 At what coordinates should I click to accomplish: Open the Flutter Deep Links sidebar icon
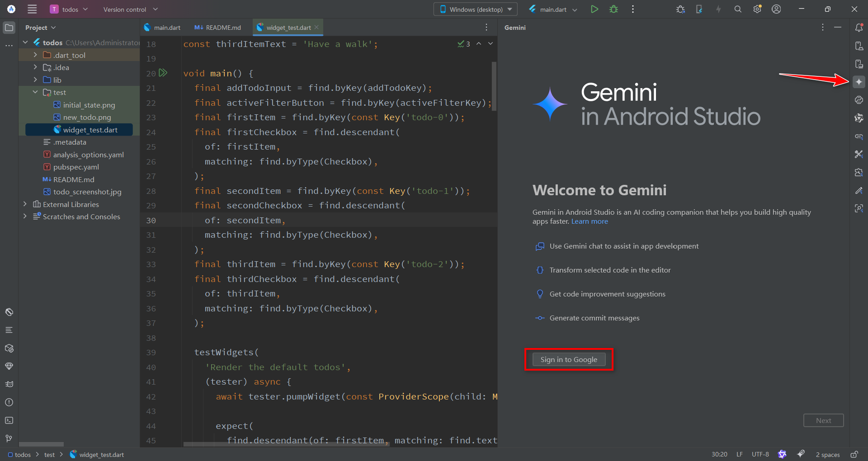tap(859, 136)
